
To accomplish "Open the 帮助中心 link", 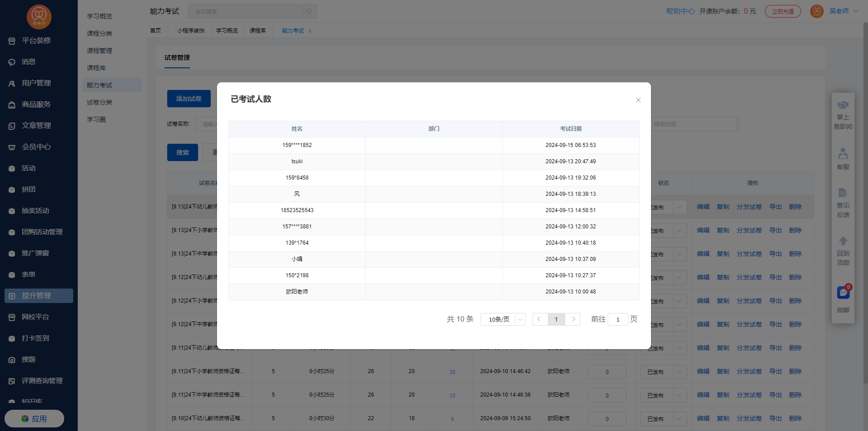I will click(x=680, y=11).
